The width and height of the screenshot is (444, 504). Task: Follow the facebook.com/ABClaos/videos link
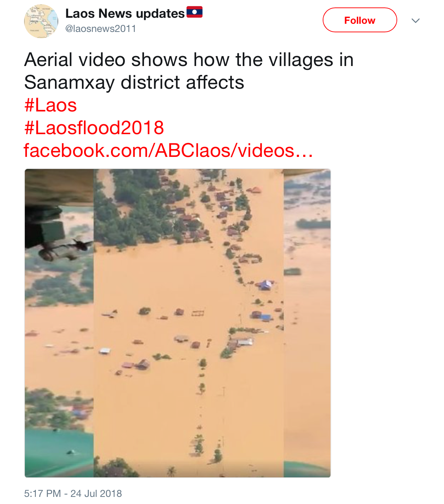(168, 150)
